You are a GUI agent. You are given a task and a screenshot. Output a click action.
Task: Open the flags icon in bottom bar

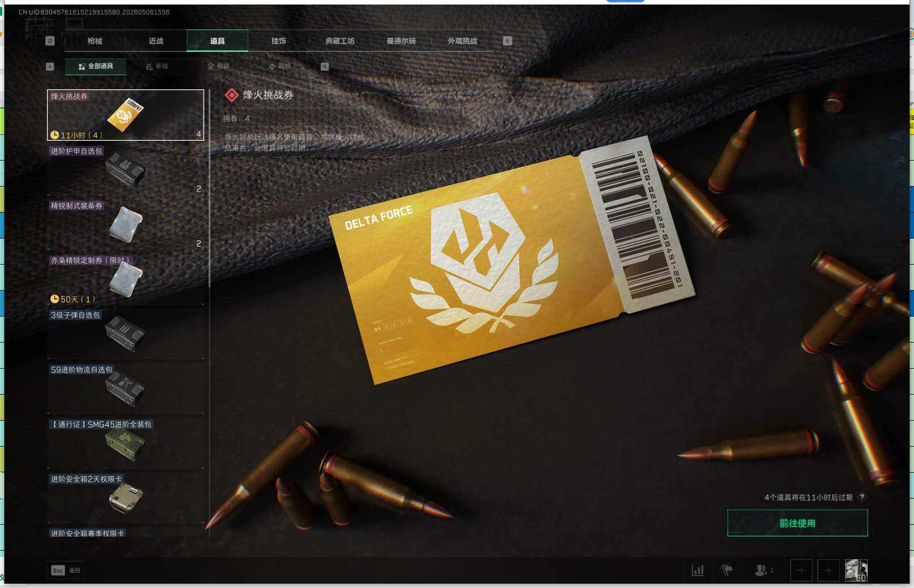[727, 570]
